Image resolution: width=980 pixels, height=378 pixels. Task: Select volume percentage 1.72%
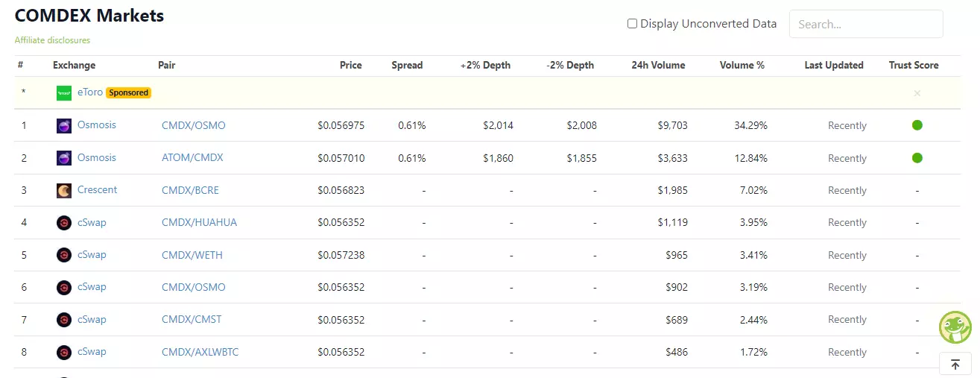753,352
